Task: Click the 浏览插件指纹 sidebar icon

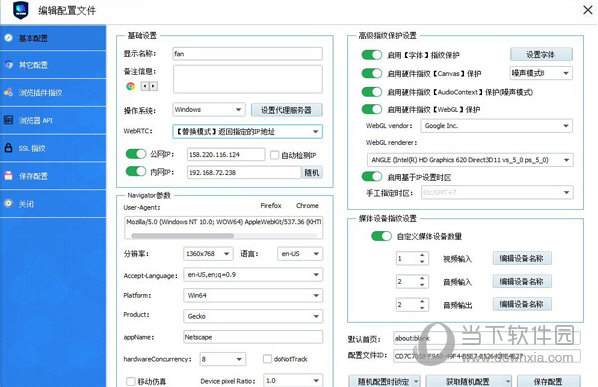Action: point(8,92)
